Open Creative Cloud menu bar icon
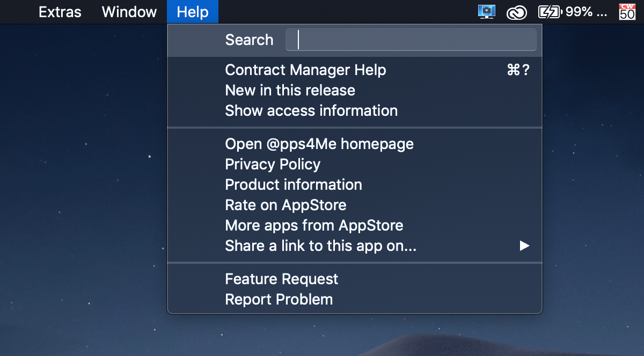 tap(517, 12)
